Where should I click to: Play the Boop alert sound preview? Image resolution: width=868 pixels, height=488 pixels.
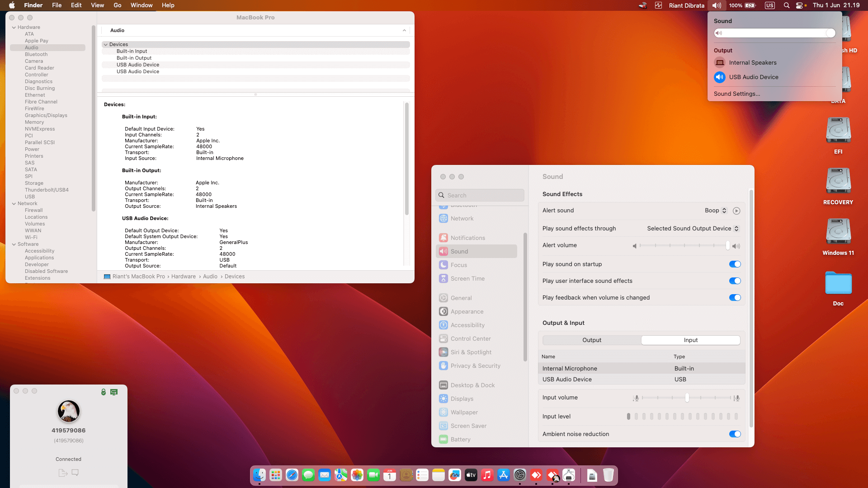tap(736, 211)
